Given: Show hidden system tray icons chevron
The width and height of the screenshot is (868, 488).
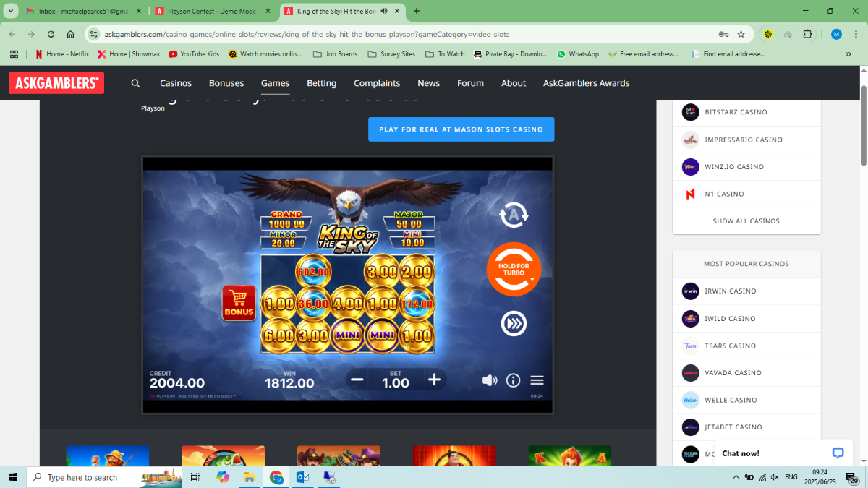Looking at the screenshot, I should [736, 477].
